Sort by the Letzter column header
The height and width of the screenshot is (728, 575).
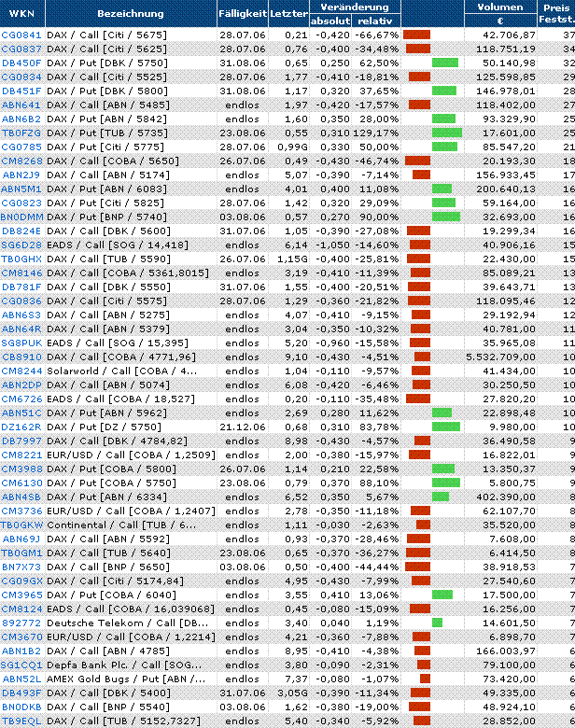(x=288, y=13)
